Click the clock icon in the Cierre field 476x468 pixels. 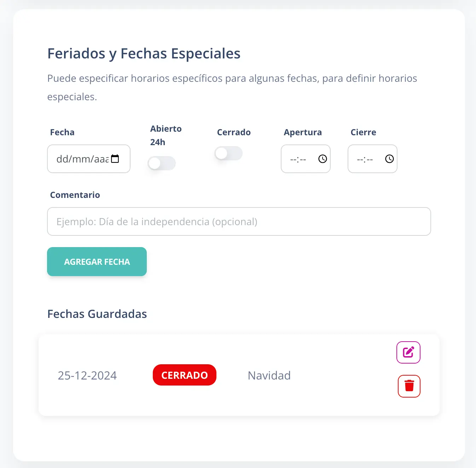389,159
